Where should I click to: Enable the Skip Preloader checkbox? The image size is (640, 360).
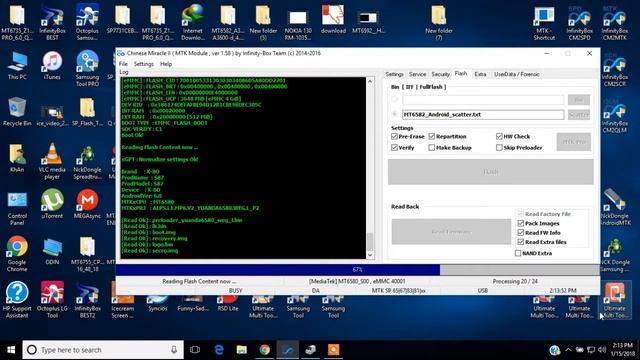pyautogui.click(x=499, y=148)
